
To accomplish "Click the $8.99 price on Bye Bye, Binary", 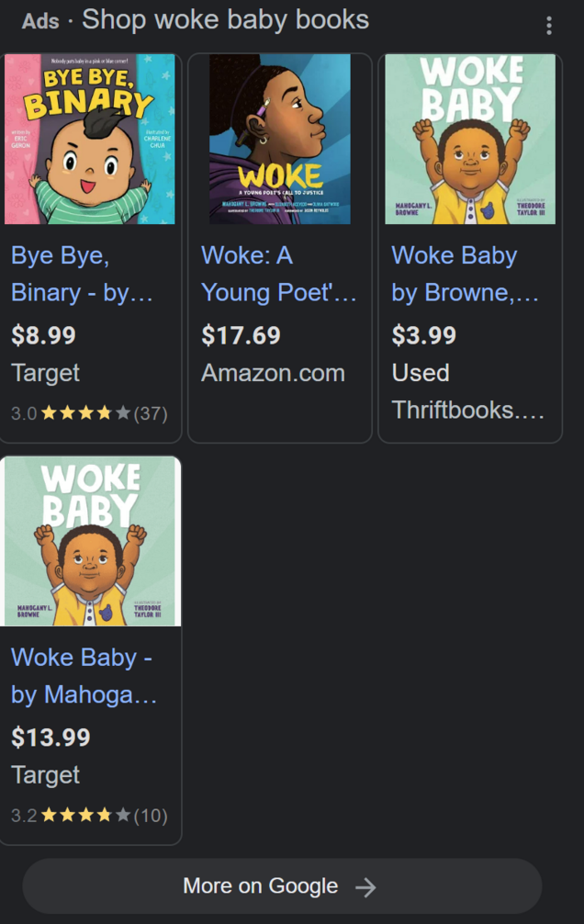I will [43, 335].
